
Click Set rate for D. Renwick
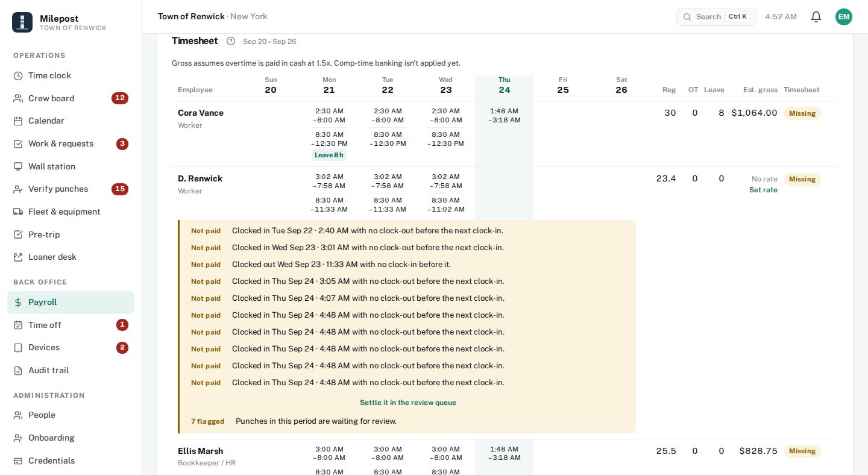click(x=763, y=190)
